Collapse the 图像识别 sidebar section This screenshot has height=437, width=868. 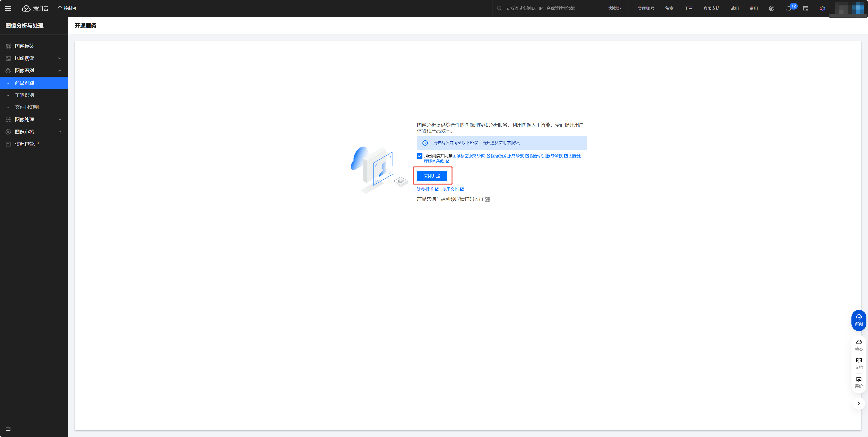(x=34, y=71)
